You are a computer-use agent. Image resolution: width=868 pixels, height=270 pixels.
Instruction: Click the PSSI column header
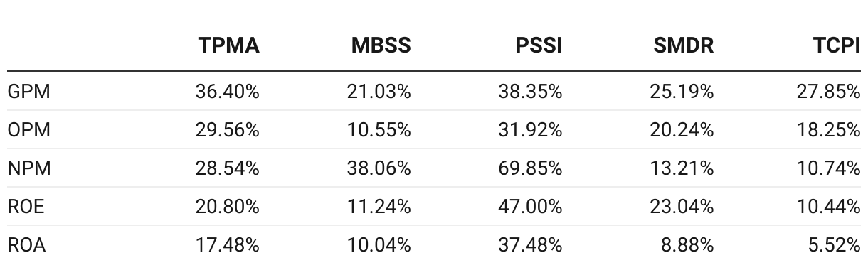(539, 46)
